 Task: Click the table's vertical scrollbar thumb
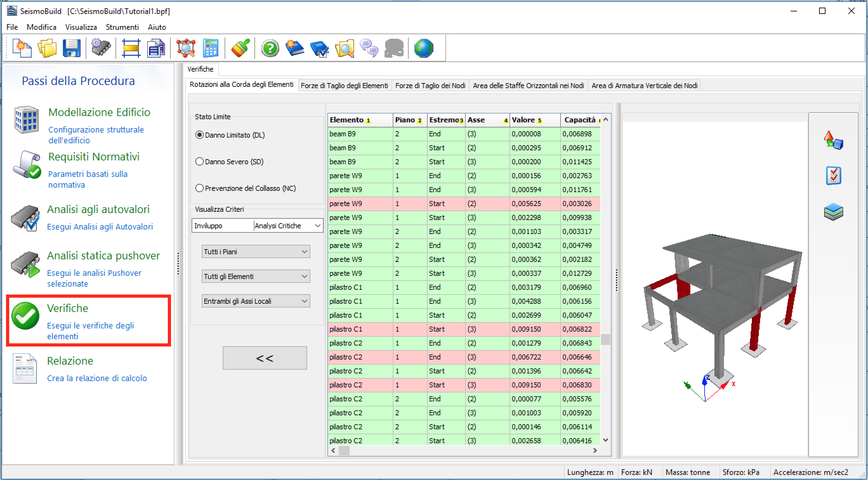(605, 340)
